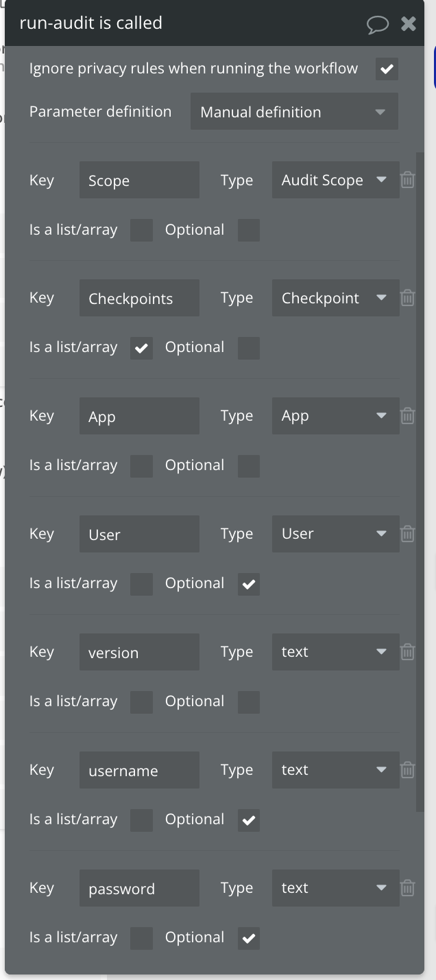The image size is (436, 980).
Task: Edit the Scope key input field
Action: click(139, 180)
